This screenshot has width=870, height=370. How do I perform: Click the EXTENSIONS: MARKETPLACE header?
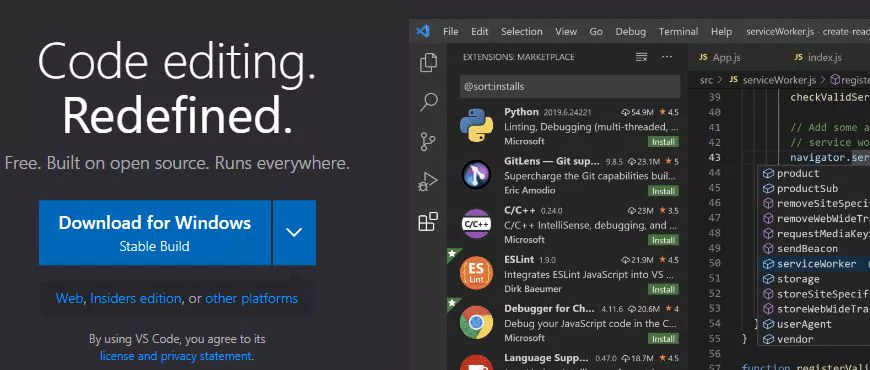(x=519, y=57)
